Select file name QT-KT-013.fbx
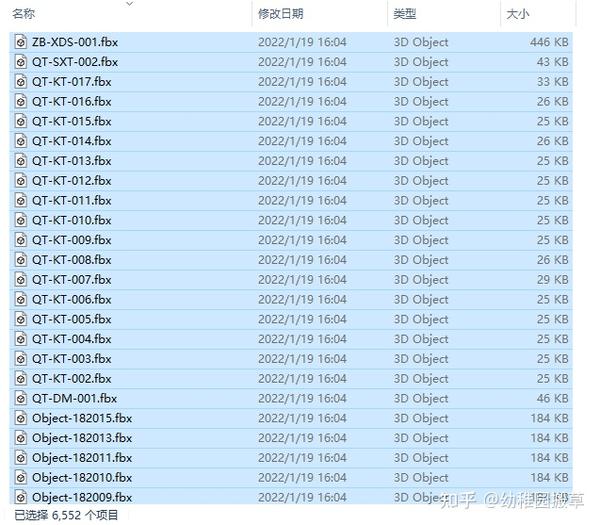 [72, 161]
